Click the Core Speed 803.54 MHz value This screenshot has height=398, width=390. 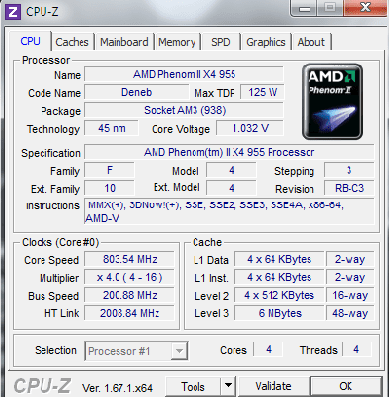[130, 259]
